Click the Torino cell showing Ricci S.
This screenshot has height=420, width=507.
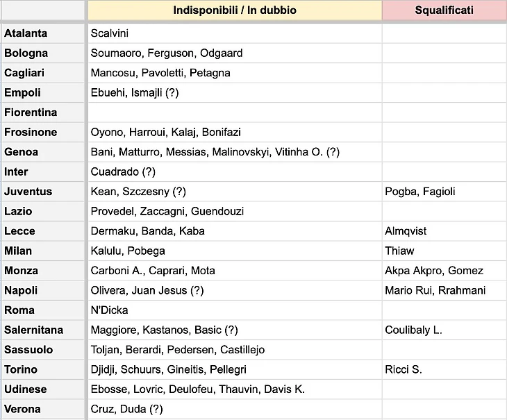pyautogui.click(x=444, y=369)
